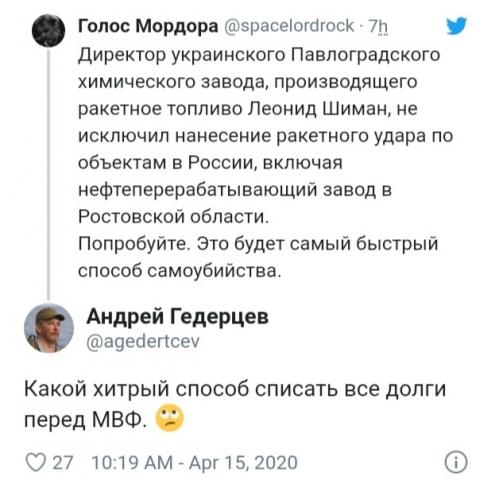Click the 7h timestamp of the parent tweet

pyautogui.click(x=378, y=26)
